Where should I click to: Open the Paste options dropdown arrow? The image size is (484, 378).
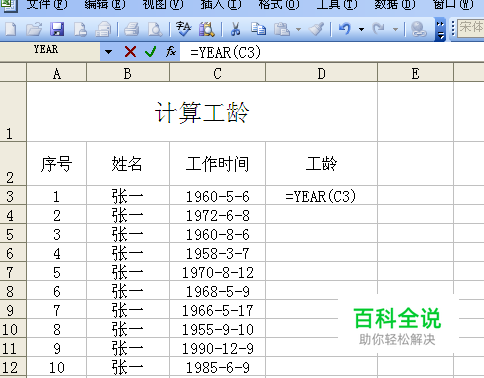(298, 29)
